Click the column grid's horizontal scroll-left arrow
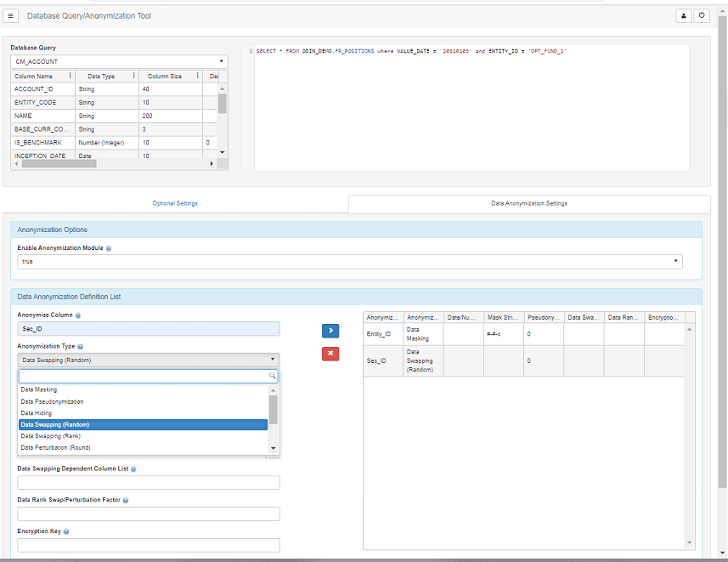The image size is (728, 562). click(x=17, y=163)
